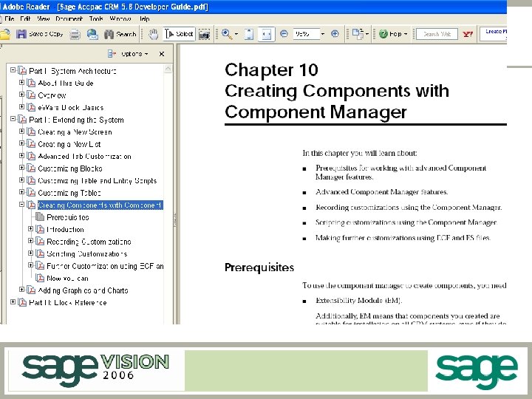Open Scripting Customizations bookmark
The width and height of the screenshot is (532, 399).
pyautogui.click(x=87, y=254)
